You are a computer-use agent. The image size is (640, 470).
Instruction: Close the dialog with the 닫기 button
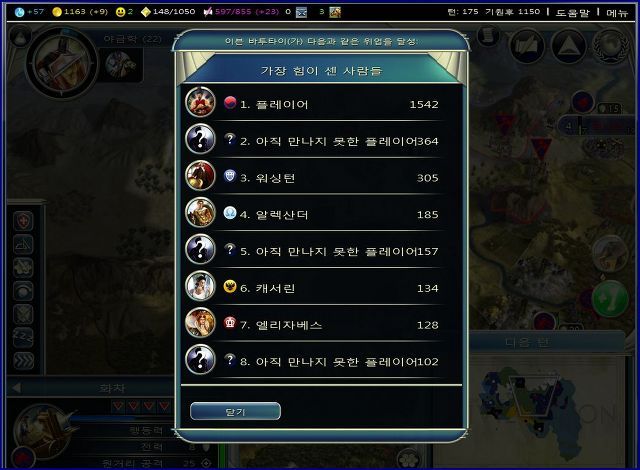click(235, 411)
